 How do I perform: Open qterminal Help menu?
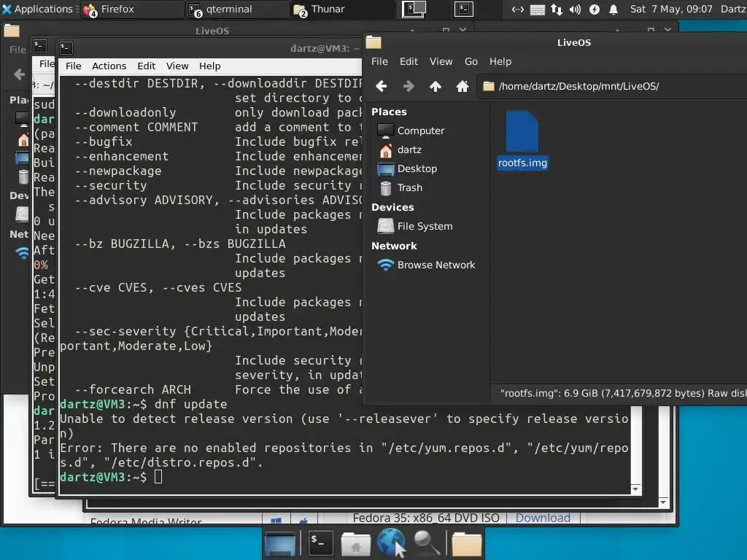pos(209,66)
